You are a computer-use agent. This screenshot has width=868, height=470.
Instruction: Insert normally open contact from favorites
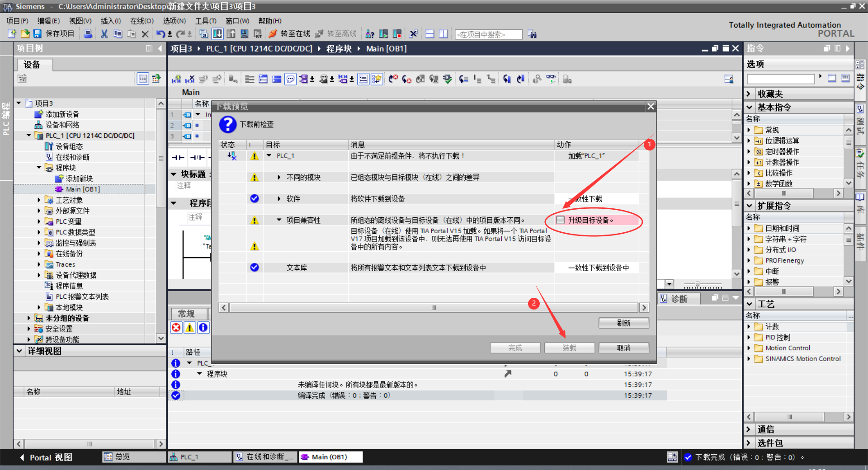(178, 157)
